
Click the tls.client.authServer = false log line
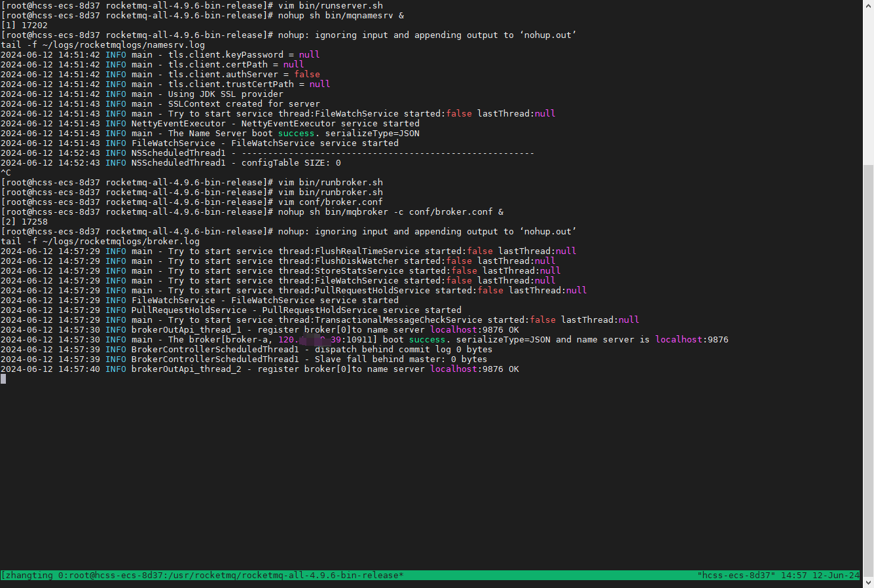(160, 75)
